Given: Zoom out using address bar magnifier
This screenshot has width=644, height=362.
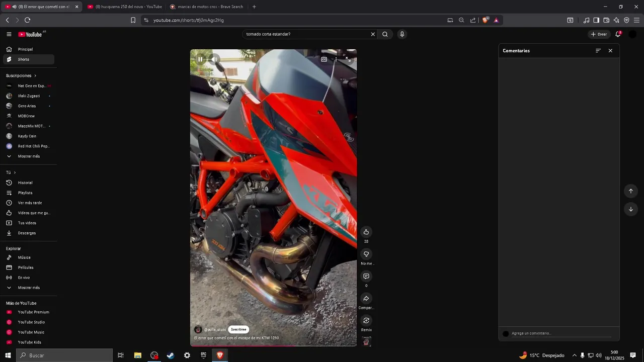Looking at the screenshot, I should [461, 20].
